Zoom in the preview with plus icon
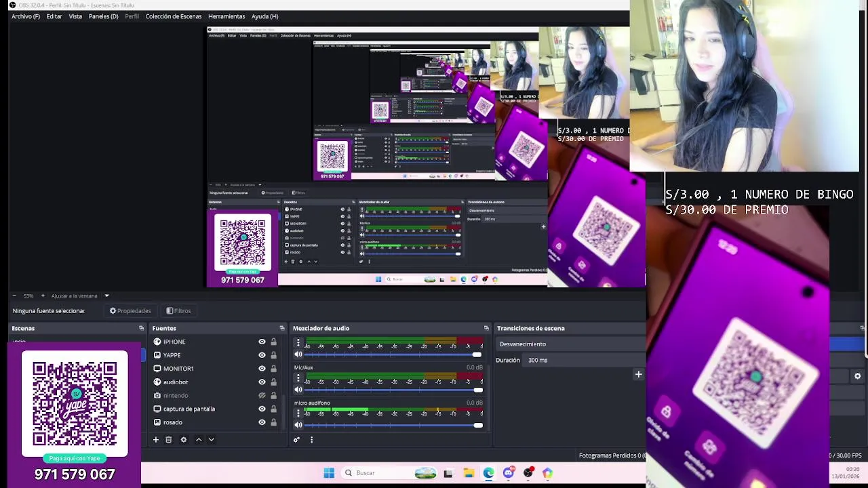 (x=43, y=296)
